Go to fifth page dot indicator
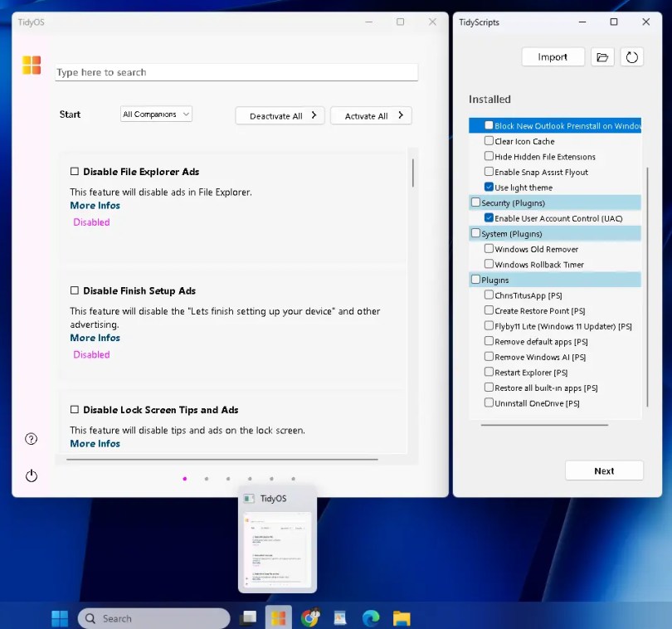This screenshot has height=629, width=672. (x=271, y=479)
